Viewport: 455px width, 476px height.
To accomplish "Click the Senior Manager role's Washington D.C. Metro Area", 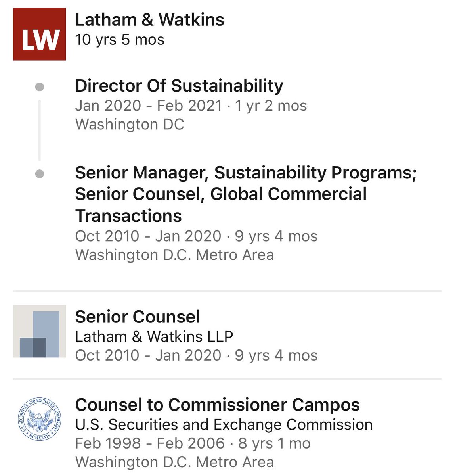I will 174,255.
